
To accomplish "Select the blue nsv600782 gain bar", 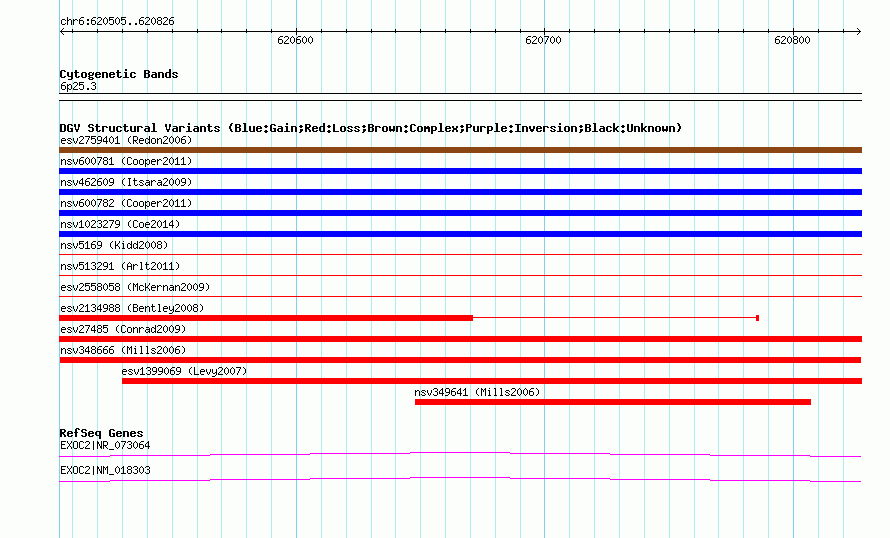I will tap(460, 213).
